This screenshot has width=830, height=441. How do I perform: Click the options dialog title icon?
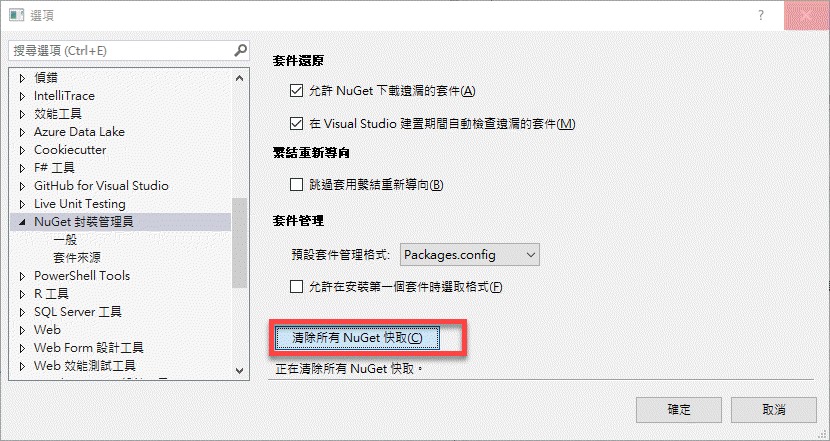tap(16, 15)
